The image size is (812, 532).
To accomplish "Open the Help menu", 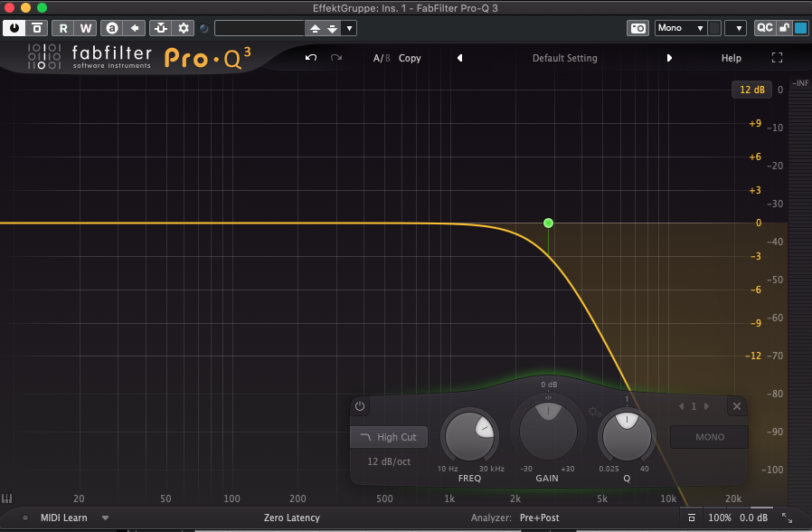I will (732, 58).
